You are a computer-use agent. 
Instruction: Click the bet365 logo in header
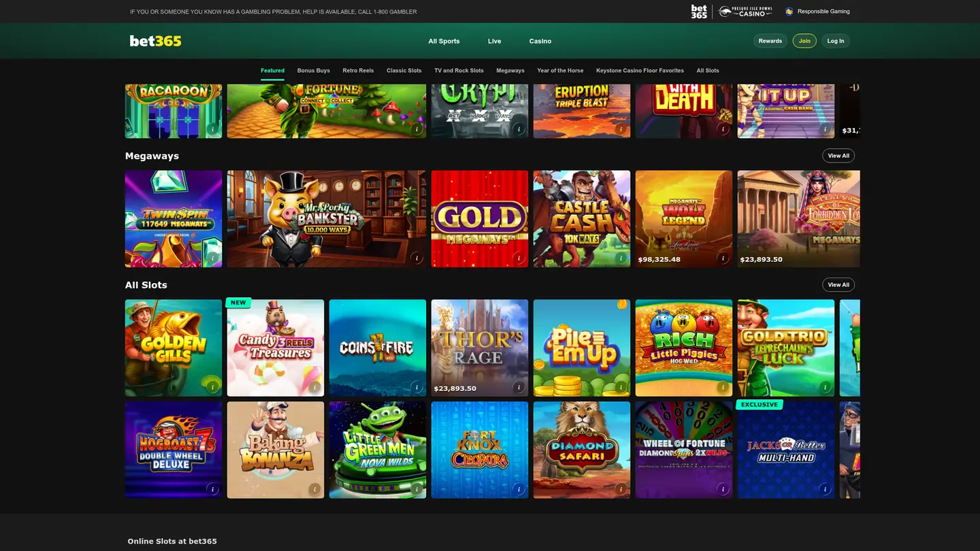coord(156,41)
